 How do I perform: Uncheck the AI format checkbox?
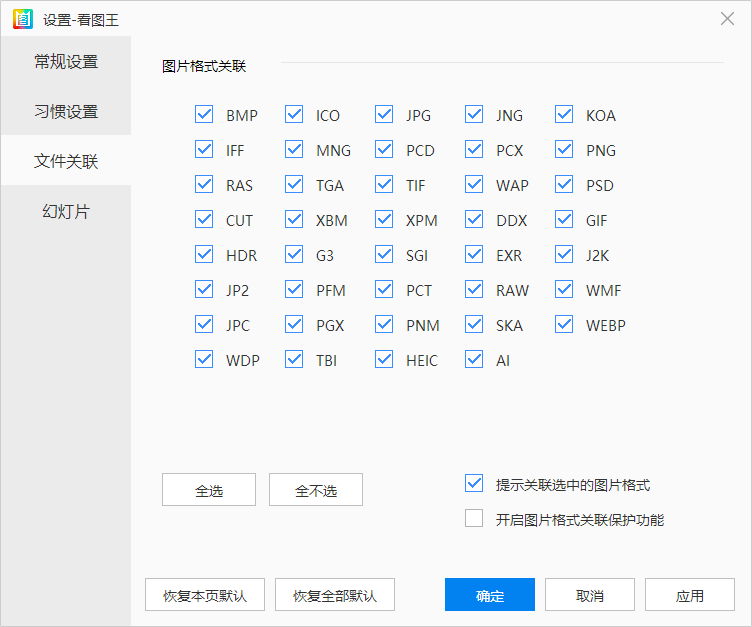click(x=474, y=360)
